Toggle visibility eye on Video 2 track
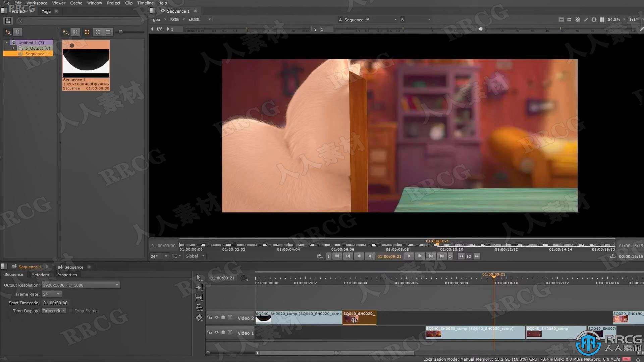This screenshot has height=362, width=644. (x=217, y=317)
